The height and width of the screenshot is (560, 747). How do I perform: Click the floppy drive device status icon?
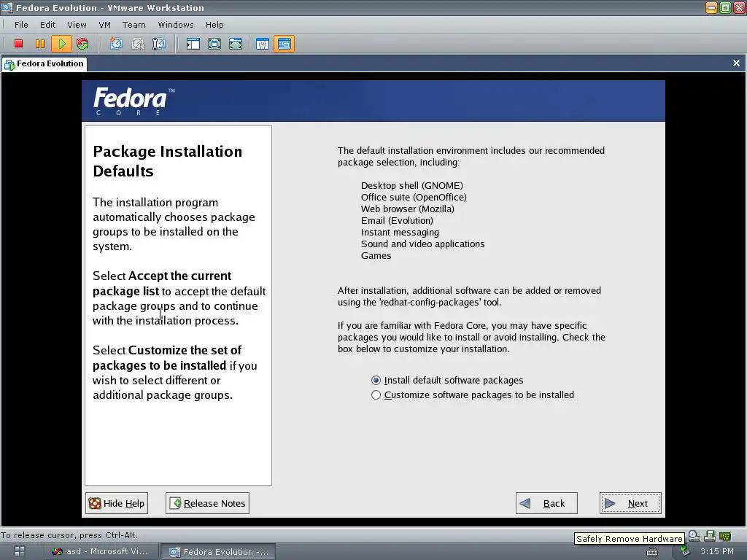709,536
